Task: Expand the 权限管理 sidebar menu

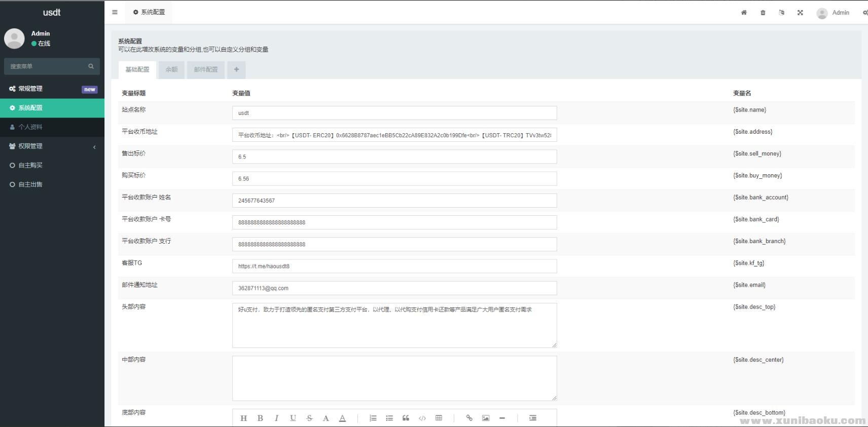Action: click(52, 146)
